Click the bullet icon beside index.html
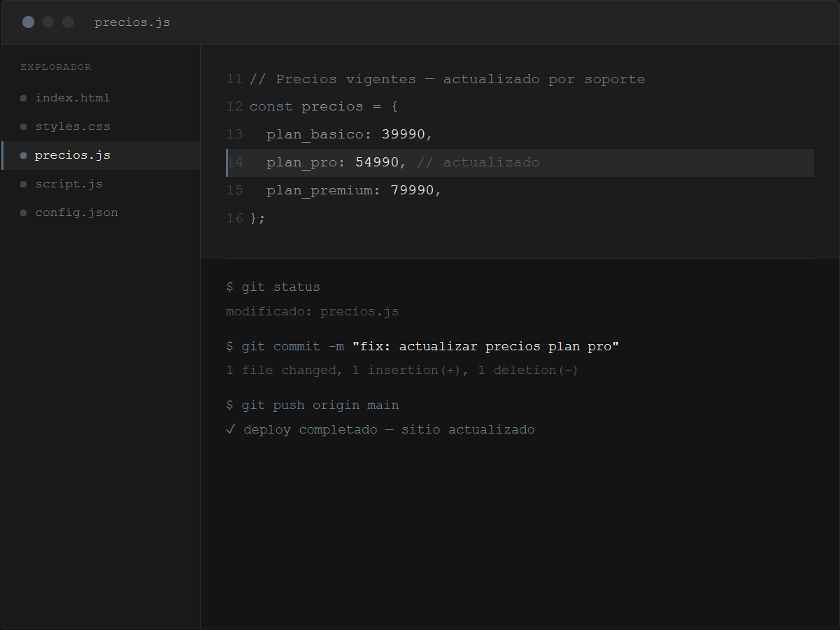This screenshot has height=630, width=840. point(24,99)
